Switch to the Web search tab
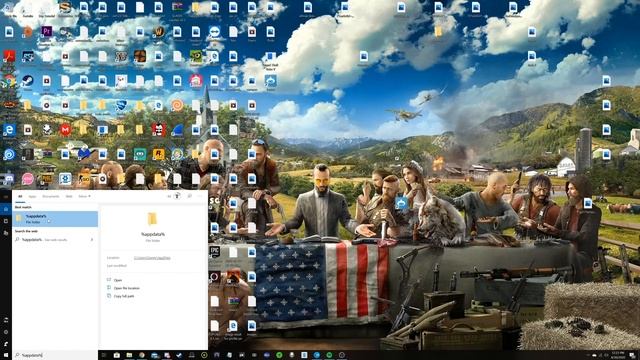Viewport: 640px width, 360px height. (x=69, y=196)
